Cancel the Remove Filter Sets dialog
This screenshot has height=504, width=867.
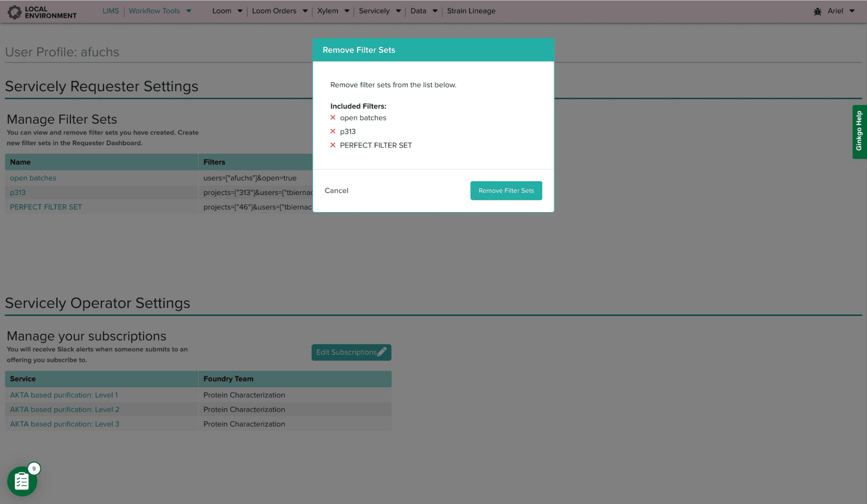point(336,190)
